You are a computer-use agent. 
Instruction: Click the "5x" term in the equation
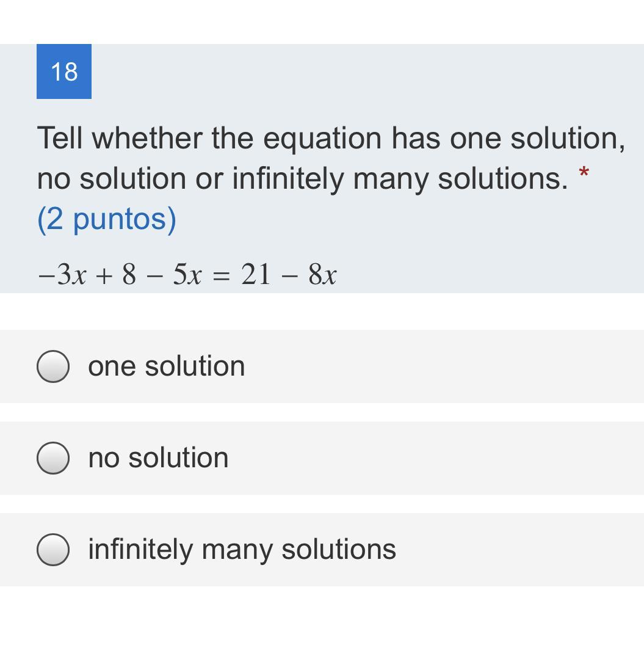(186, 275)
